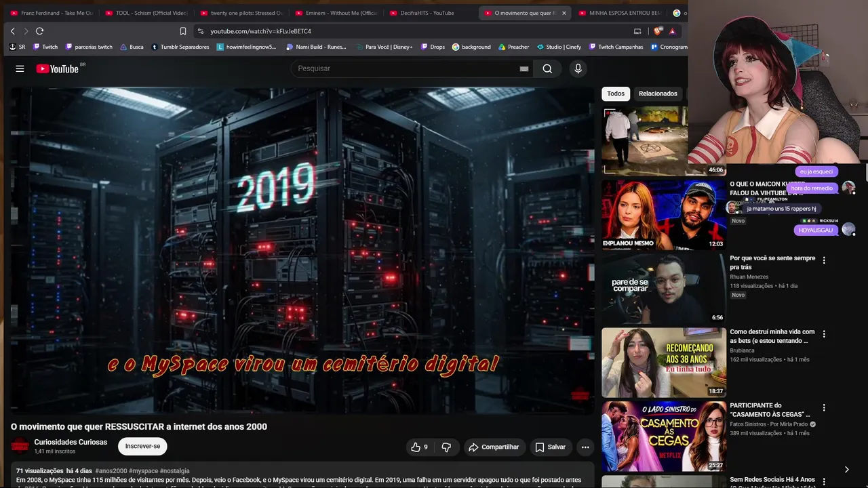Switch to the TOOL - Schism tab
The image size is (868, 488).
tap(146, 13)
